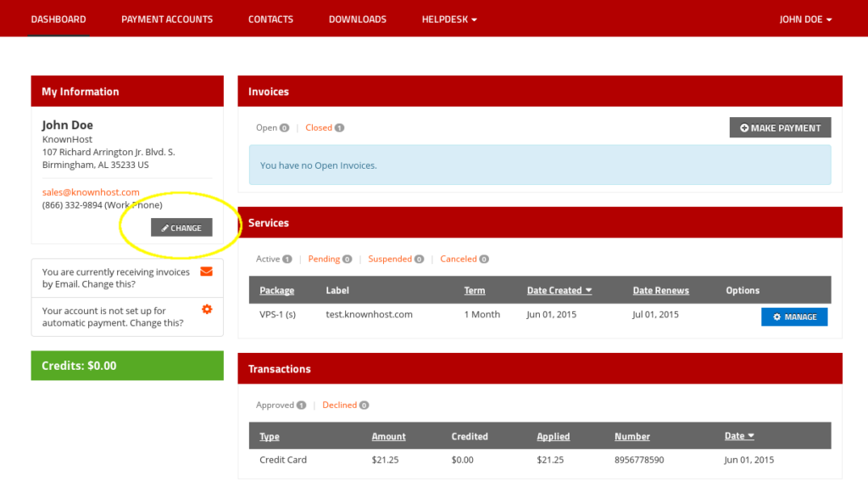Sort services by Date Created

[559, 290]
